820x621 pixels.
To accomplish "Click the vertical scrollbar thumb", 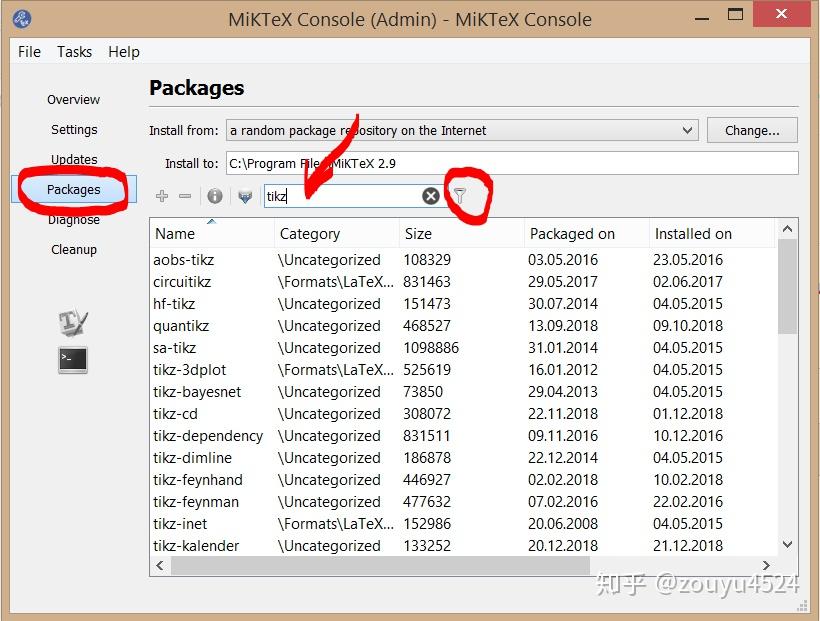I will 787,286.
